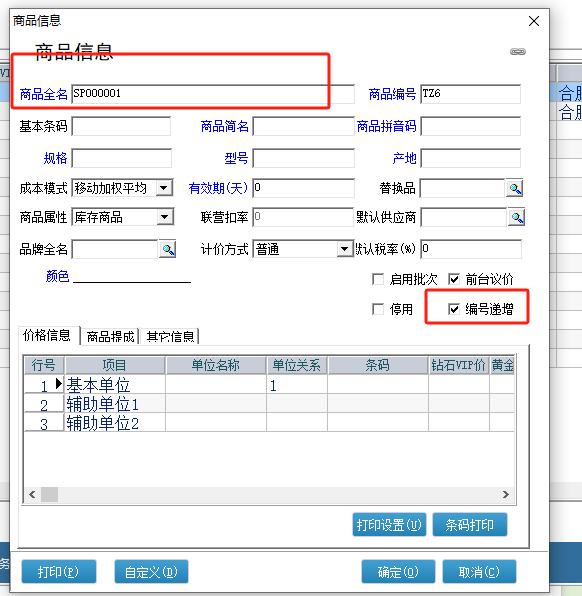Switch to the 商品提成 tab
The width and height of the screenshot is (582, 596).
pyautogui.click(x=110, y=336)
